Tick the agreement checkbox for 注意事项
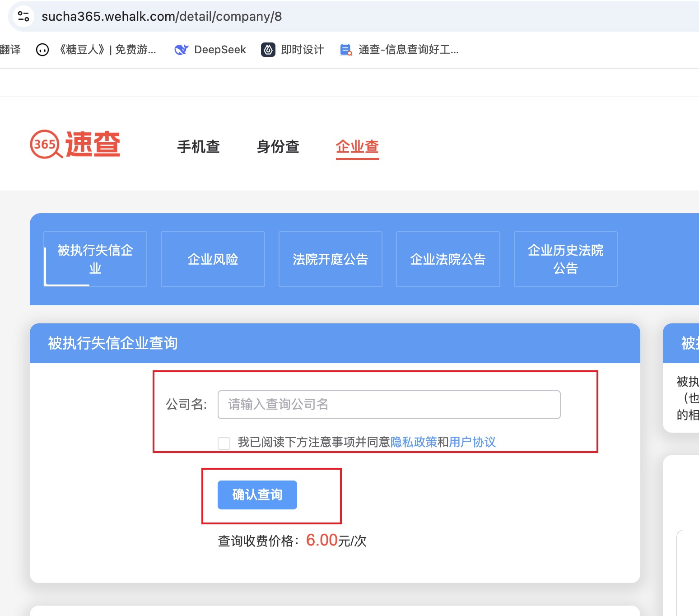The height and width of the screenshot is (616, 699). (x=224, y=443)
